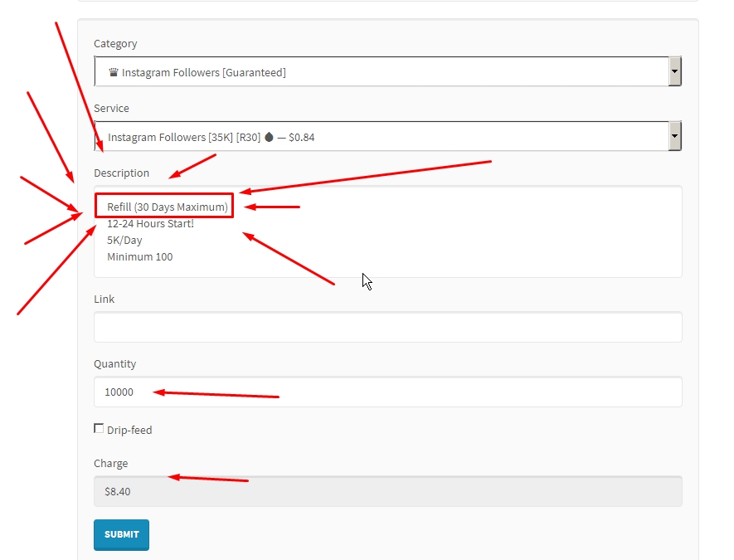Viewport: 734px width, 560px height.
Task: Click the '5K/Day' description line
Action: [124, 241]
